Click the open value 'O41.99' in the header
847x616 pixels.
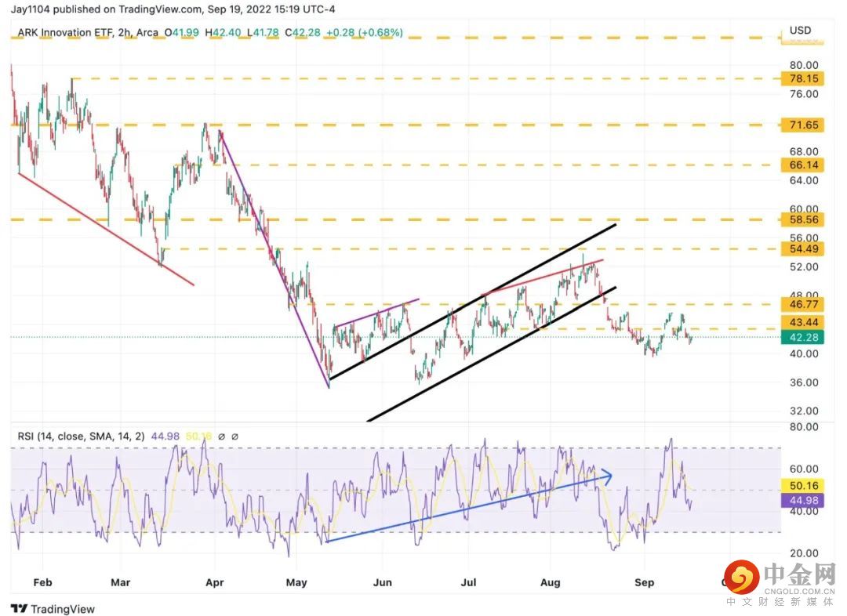point(181,32)
